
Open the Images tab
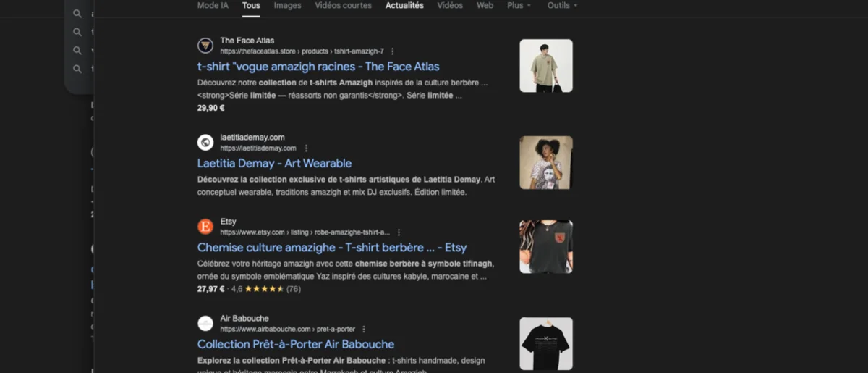[288, 5]
